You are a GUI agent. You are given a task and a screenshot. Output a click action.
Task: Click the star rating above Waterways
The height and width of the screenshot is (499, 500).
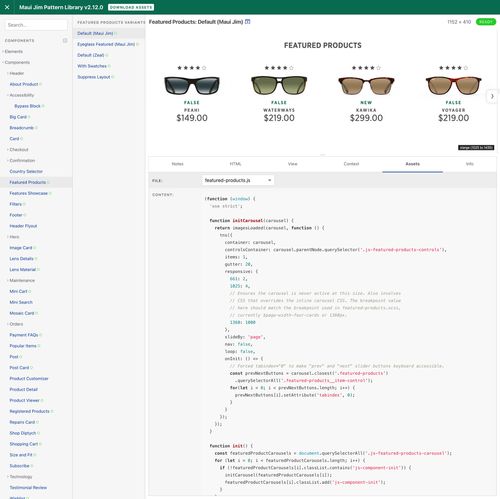[x=279, y=68]
